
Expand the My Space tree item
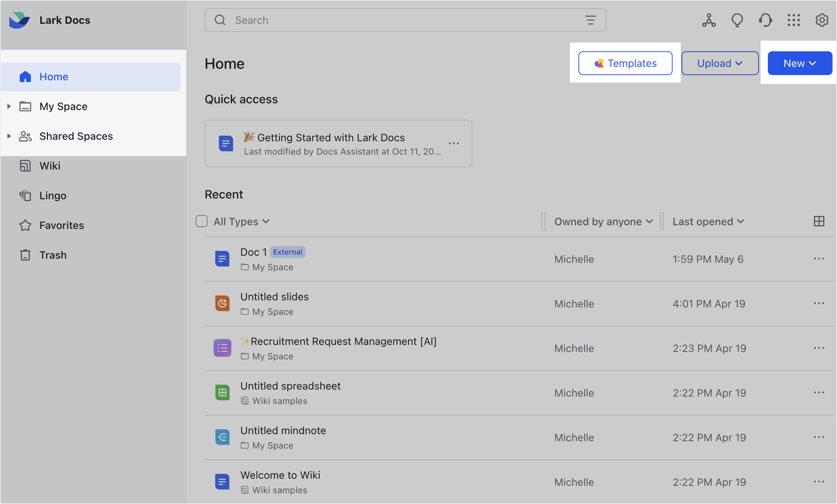[9, 106]
